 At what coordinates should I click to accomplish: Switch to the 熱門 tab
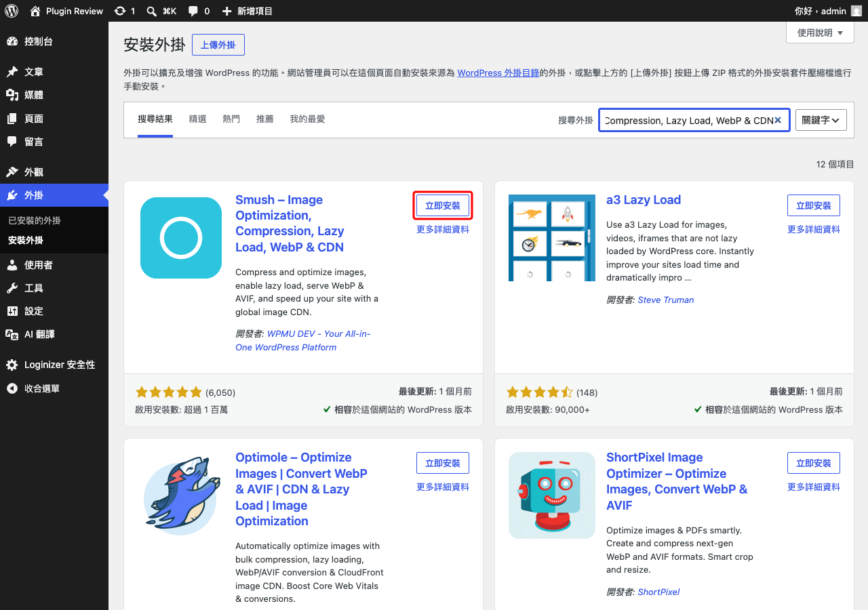(x=231, y=119)
